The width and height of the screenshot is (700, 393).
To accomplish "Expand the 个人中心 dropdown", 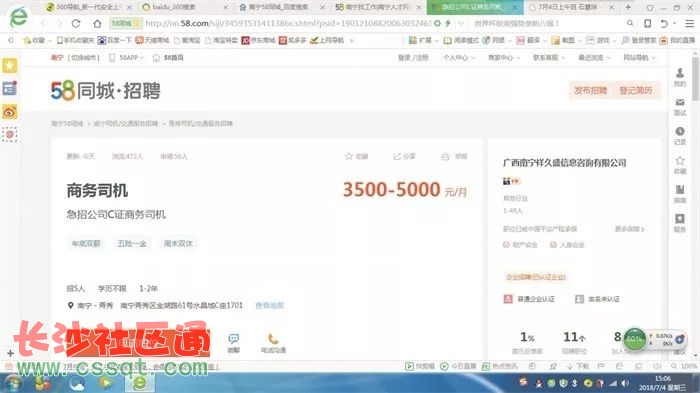I will click(x=458, y=58).
